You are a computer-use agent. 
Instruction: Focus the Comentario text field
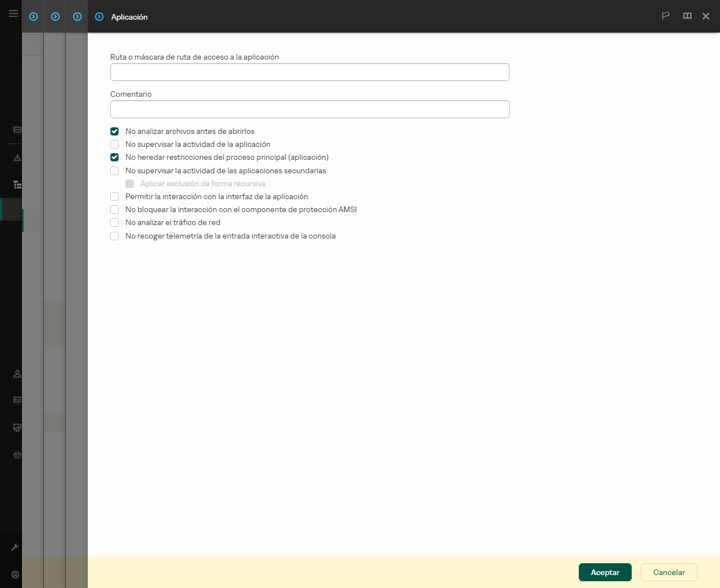310,109
